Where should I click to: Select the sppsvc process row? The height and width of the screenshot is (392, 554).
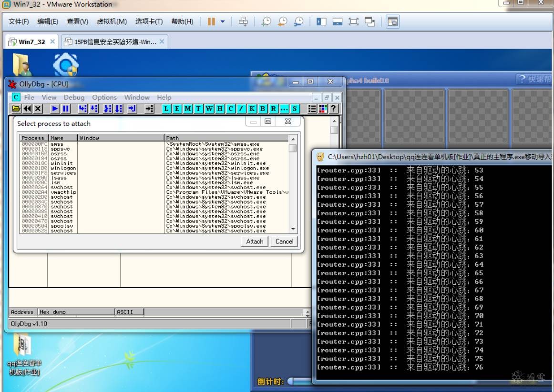coord(154,149)
